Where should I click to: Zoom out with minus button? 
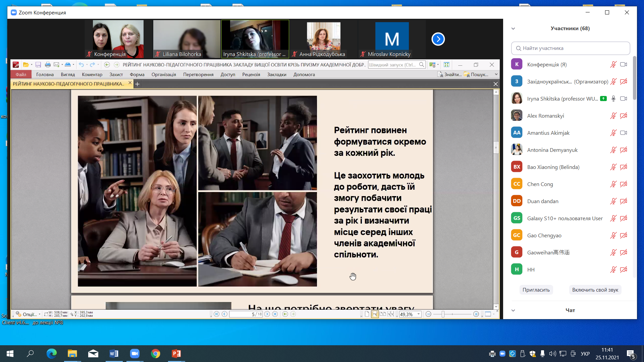[428, 314]
